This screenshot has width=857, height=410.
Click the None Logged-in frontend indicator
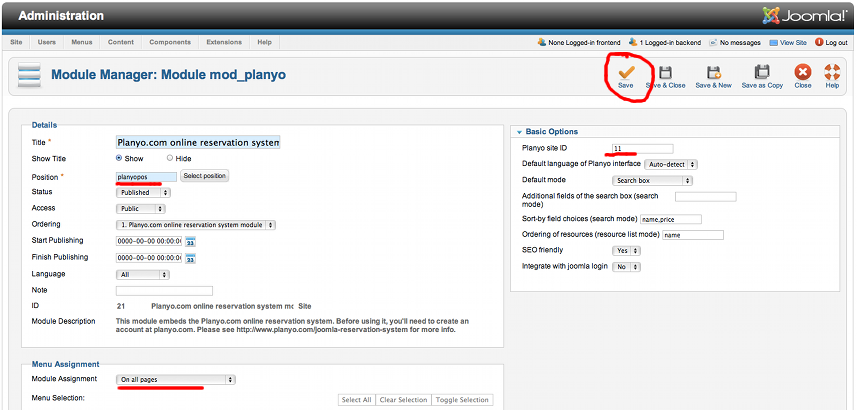(579, 42)
